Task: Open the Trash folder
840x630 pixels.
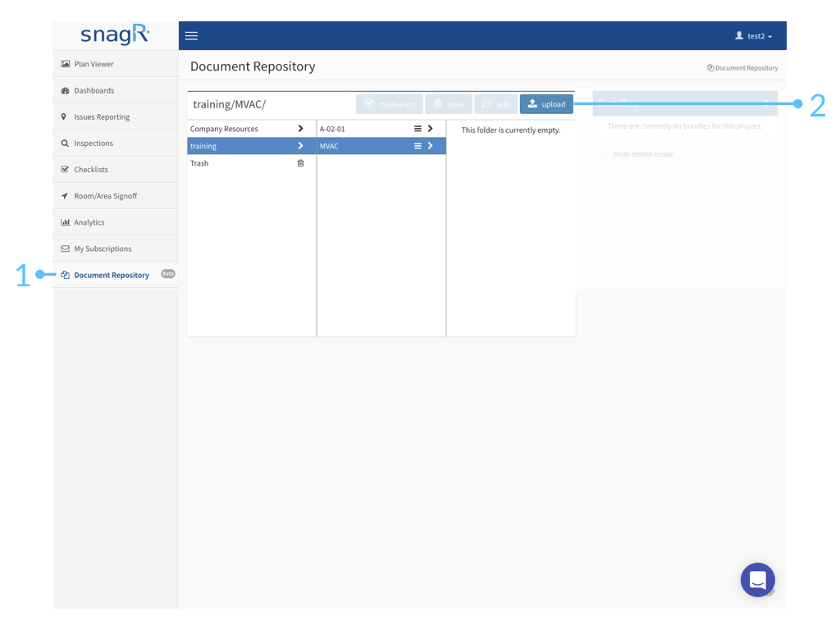Action: 251,163
